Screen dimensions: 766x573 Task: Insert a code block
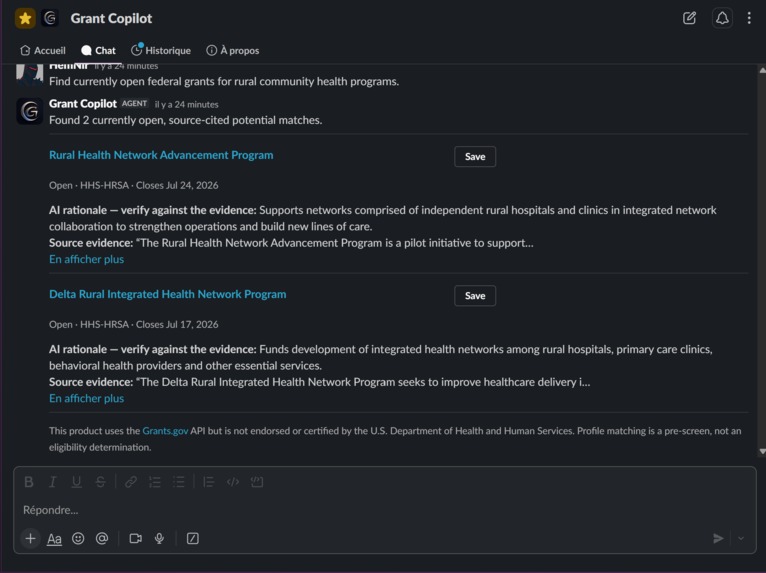tap(257, 482)
